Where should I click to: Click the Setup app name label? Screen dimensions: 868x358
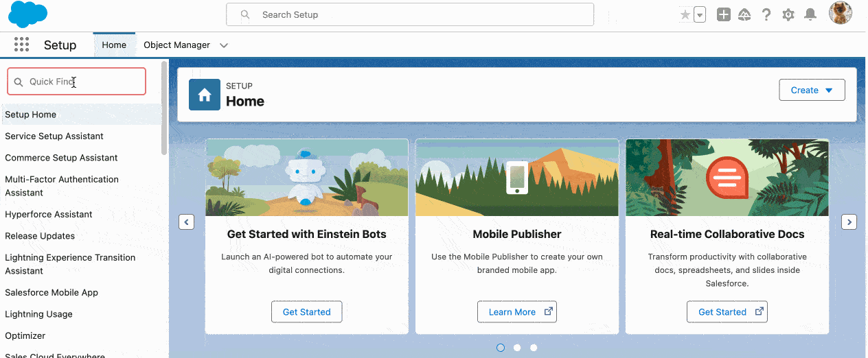pyautogui.click(x=60, y=45)
